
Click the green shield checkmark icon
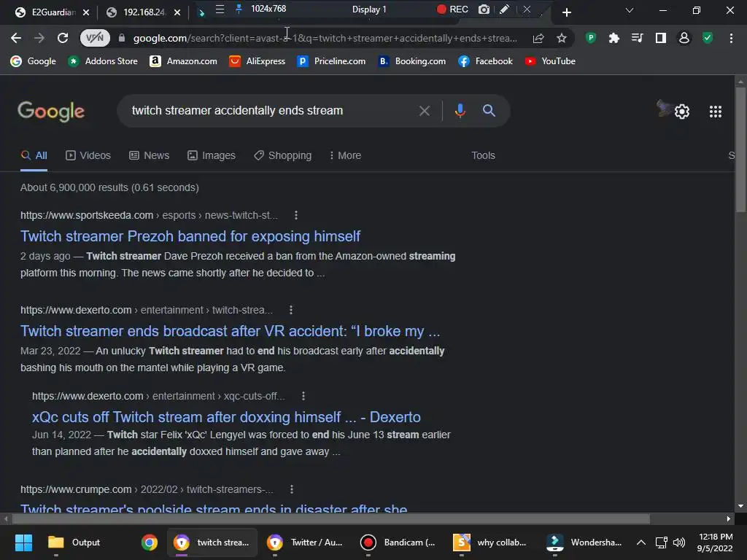tap(708, 38)
